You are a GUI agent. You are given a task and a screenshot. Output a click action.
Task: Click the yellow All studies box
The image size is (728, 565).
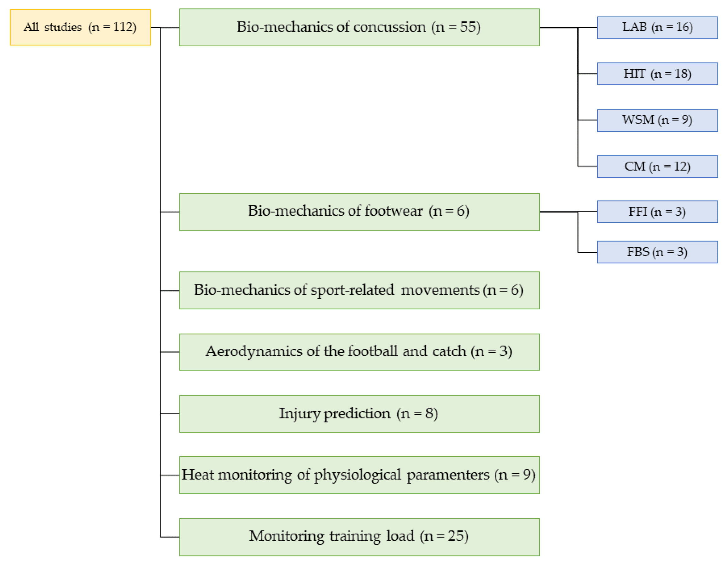click(x=80, y=27)
